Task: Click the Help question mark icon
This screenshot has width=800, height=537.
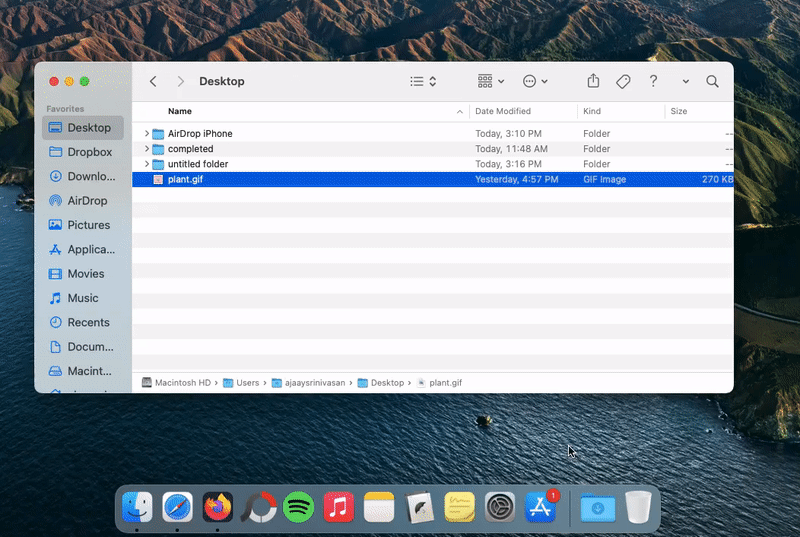Action: click(653, 82)
